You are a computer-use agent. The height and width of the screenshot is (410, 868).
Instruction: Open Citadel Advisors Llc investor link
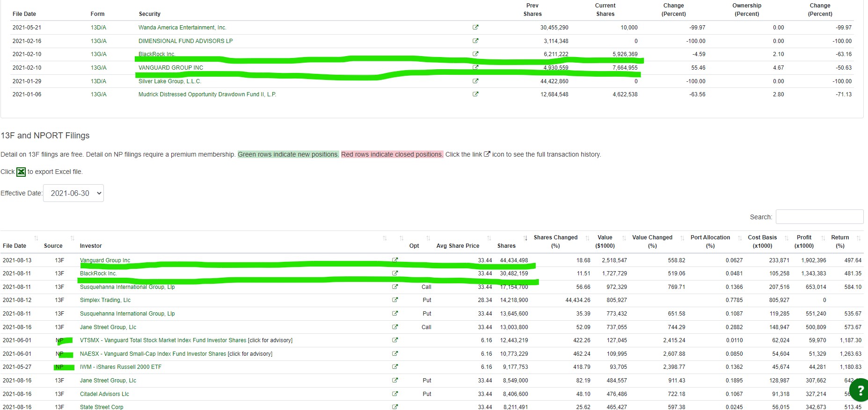pos(104,394)
